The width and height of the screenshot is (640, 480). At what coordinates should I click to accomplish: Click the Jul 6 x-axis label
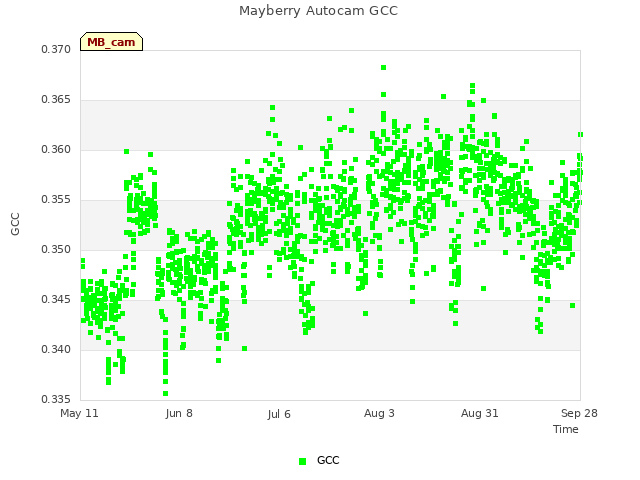279,414
